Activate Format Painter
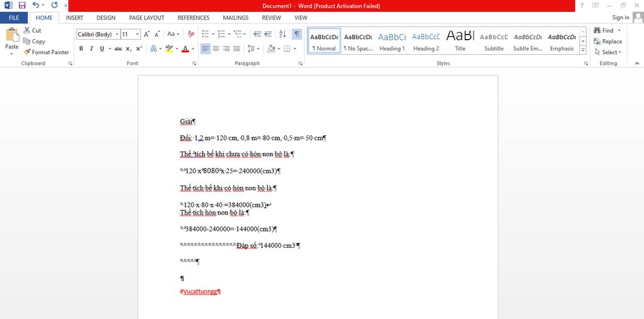The width and height of the screenshot is (644, 319). pos(46,52)
